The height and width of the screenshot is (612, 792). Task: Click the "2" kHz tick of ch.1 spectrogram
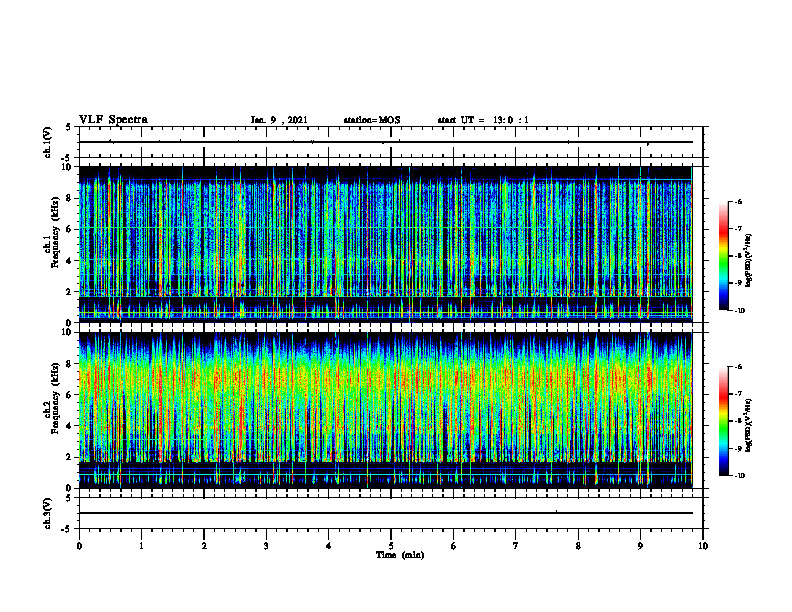click(x=69, y=292)
